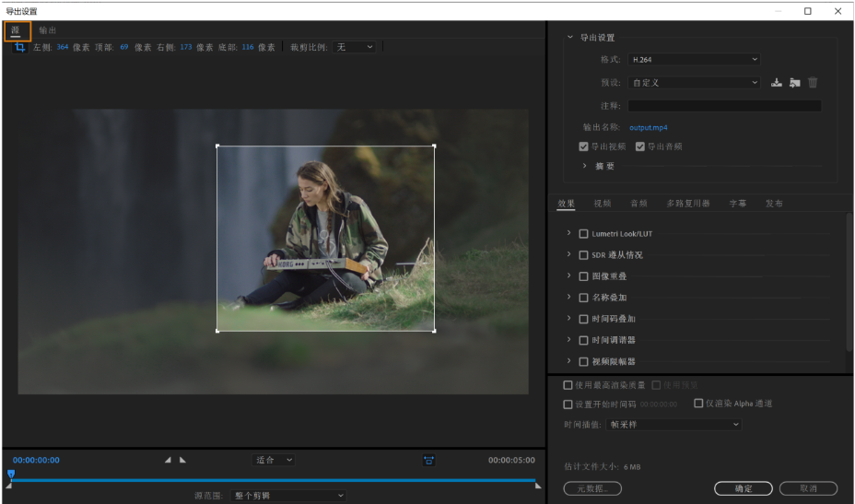Expand SDR 遵从情况 settings arrow
The image size is (855, 504).
coord(568,254)
